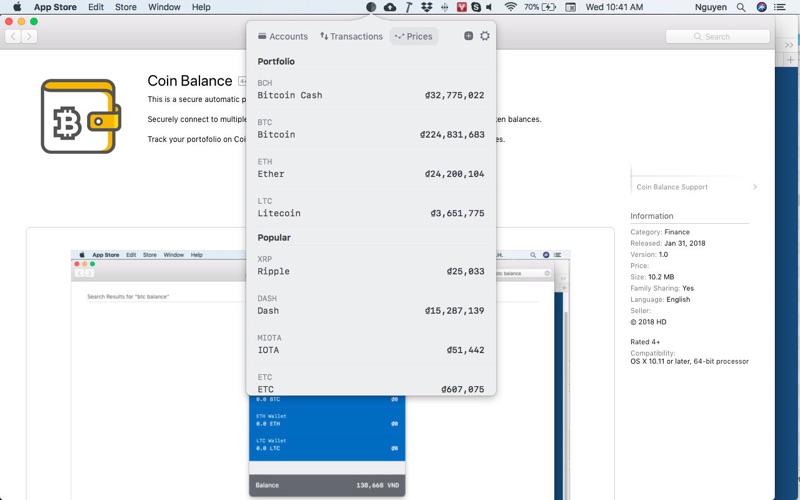Viewport: 800px width, 500px height.
Task: Switch to the Transactions tab
Action: (351, 36)
